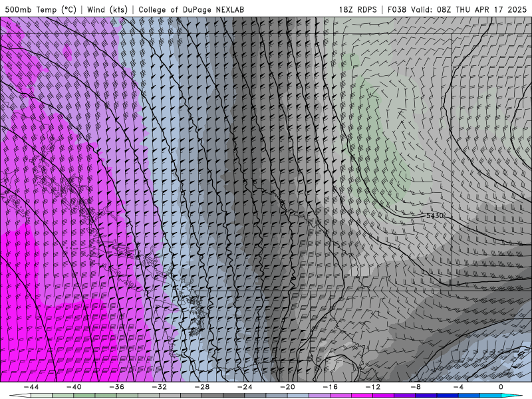532x399 pixels.
Task: Click the '-36' colorbar tick label
Action: click(x=116, y=387)
